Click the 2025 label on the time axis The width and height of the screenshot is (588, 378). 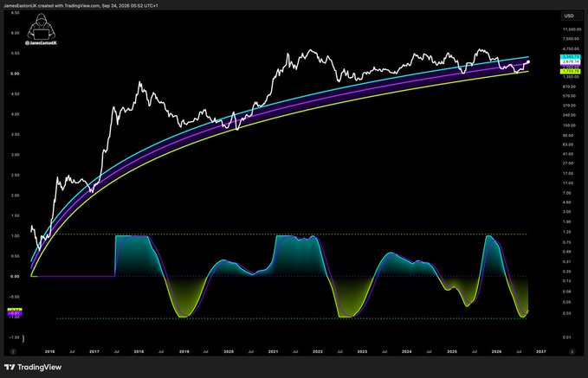(x=452, y=352)
